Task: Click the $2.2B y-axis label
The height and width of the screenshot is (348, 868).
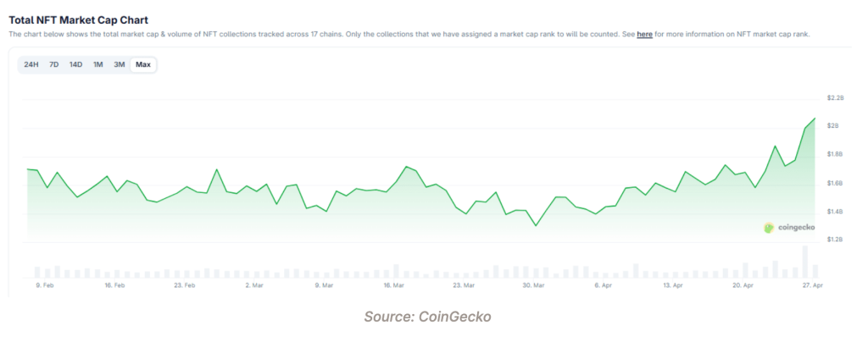Action: click(835, 98)
